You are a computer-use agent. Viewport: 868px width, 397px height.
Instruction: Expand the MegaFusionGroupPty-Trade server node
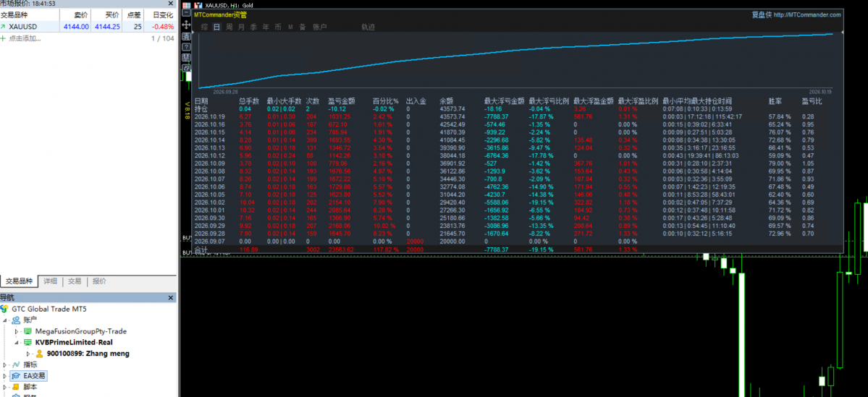17,331
